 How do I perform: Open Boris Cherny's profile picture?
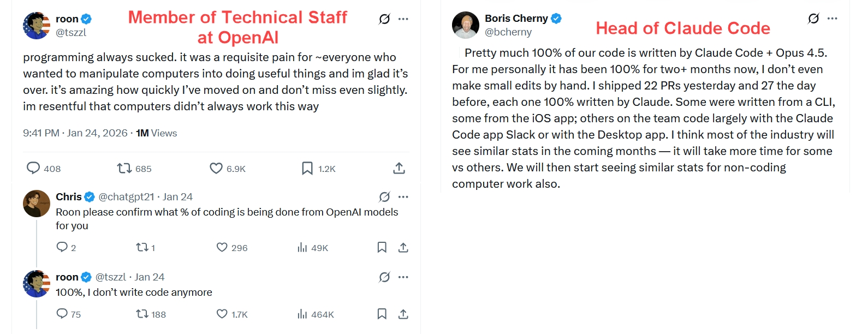tap(465, 25)
